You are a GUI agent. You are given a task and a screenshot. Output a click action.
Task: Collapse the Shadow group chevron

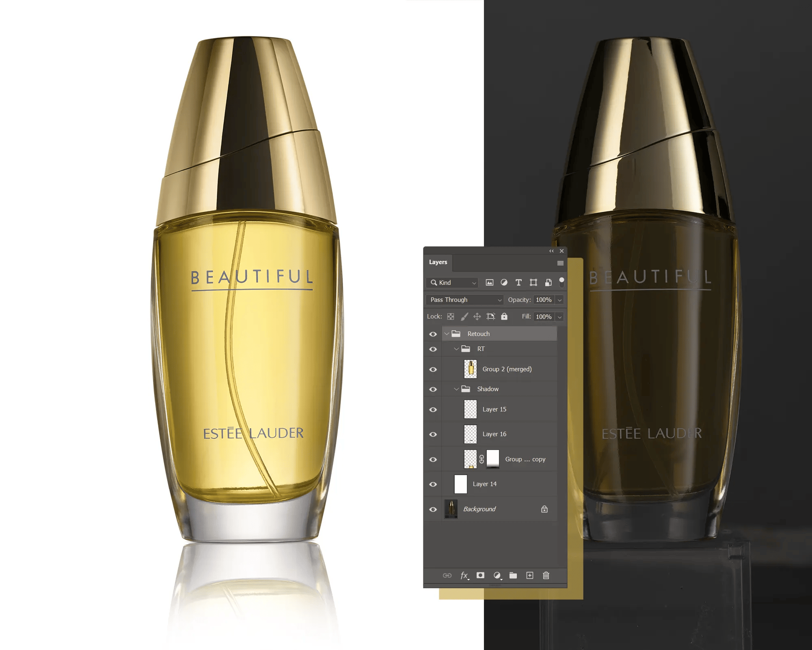point(456,389)
